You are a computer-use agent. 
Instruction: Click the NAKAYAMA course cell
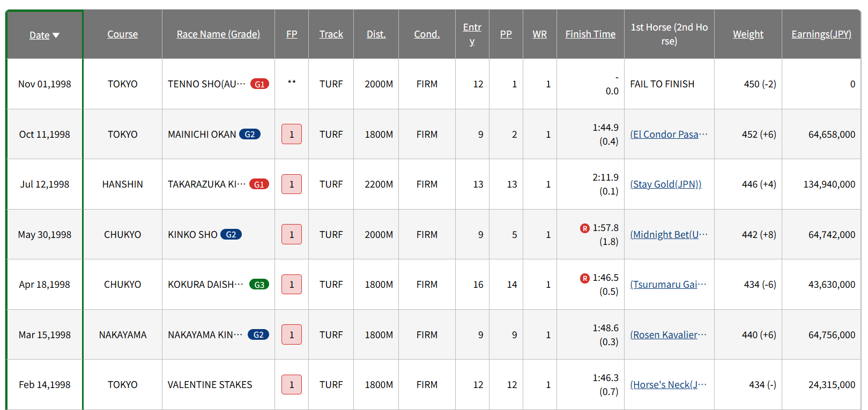click(122, 335)
